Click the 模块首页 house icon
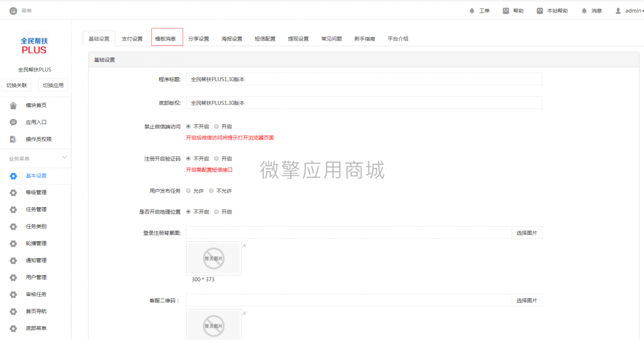Image resolution: width=644 pixels, height=340 pixels. (x=14, y=105)
